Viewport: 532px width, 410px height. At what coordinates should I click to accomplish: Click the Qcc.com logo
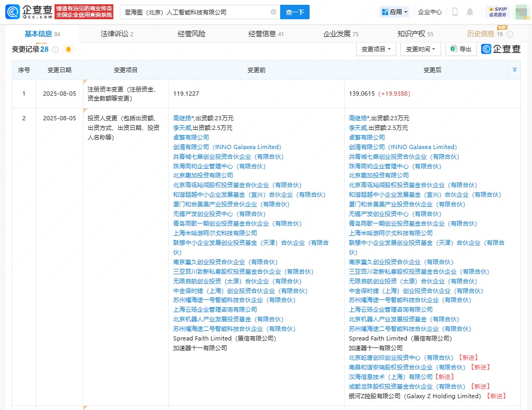pos(29,12)
